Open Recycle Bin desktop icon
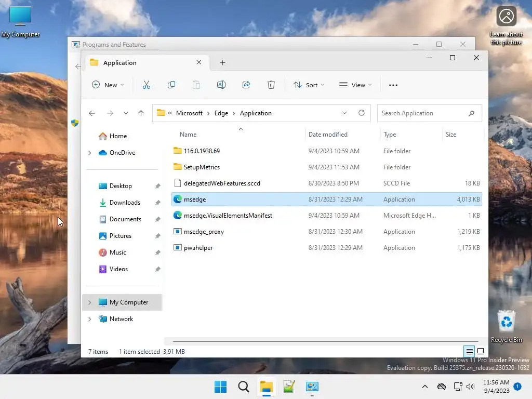This screenshot has width=532, height=399. tap(506, 326)
